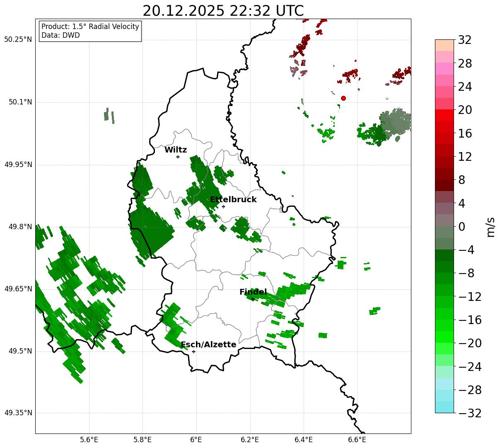Click the Ettelbruck location cross marker
This screenshot has width=500, height=448.
pyautogui.click(x=223, y=206)
